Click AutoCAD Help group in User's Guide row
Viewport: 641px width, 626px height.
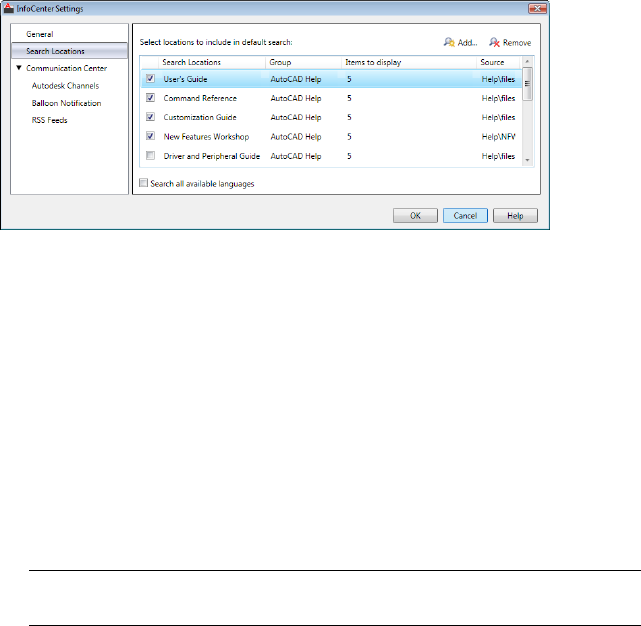296,79
